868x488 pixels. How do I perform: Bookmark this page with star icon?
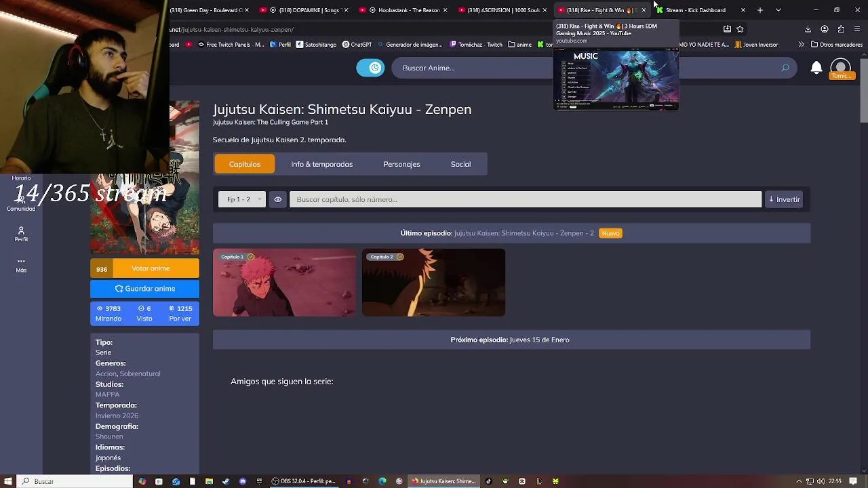(x=740, y=29)
